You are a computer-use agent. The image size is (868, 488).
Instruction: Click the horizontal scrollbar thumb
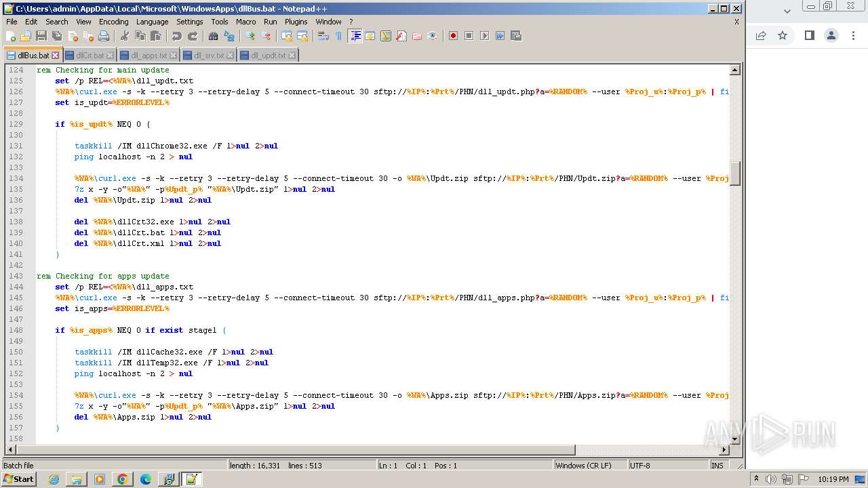[295, 450]
